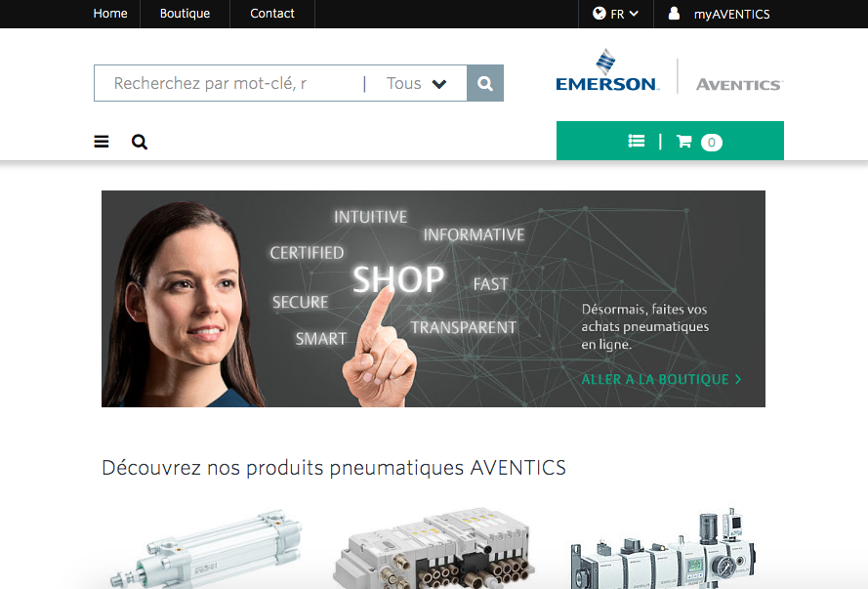Viewport: 868px width, 589px height.
Task: Open the hamburger menu icon
Action: coord(102,142)
